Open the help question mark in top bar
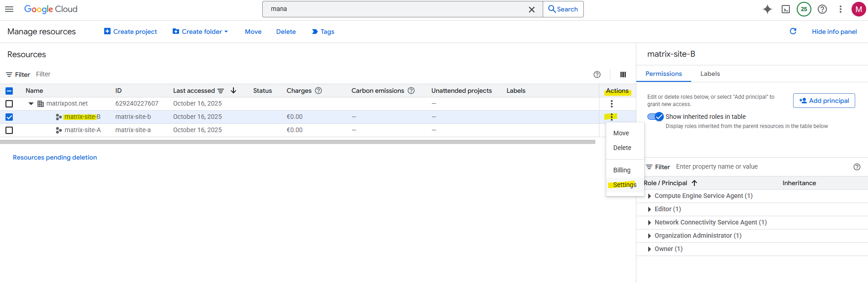 (822, 9)
